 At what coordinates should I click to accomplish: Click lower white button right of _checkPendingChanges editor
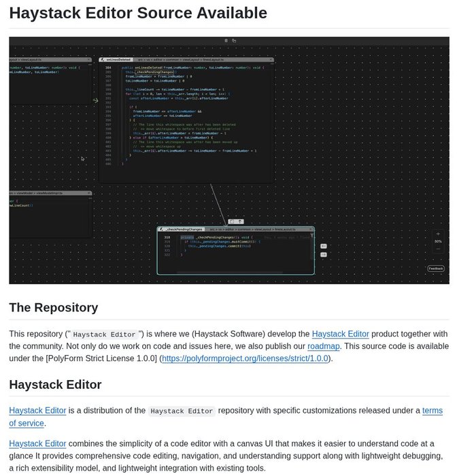coord(324,254)
